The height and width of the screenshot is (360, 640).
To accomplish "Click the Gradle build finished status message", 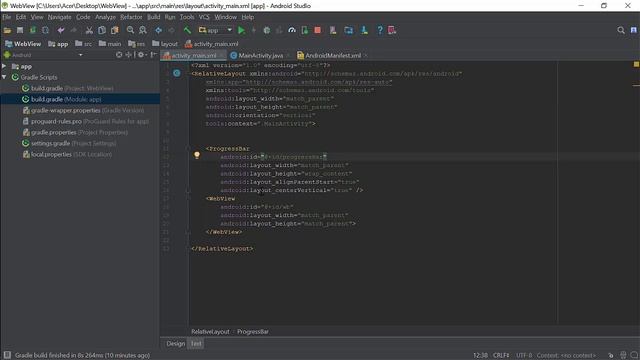I will tap(82, 355).
